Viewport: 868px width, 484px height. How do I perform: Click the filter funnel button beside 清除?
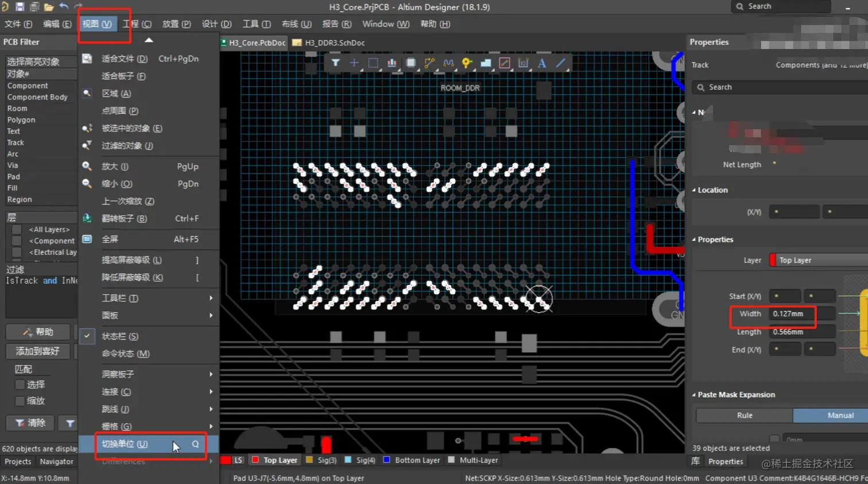[x=70, y=423]
